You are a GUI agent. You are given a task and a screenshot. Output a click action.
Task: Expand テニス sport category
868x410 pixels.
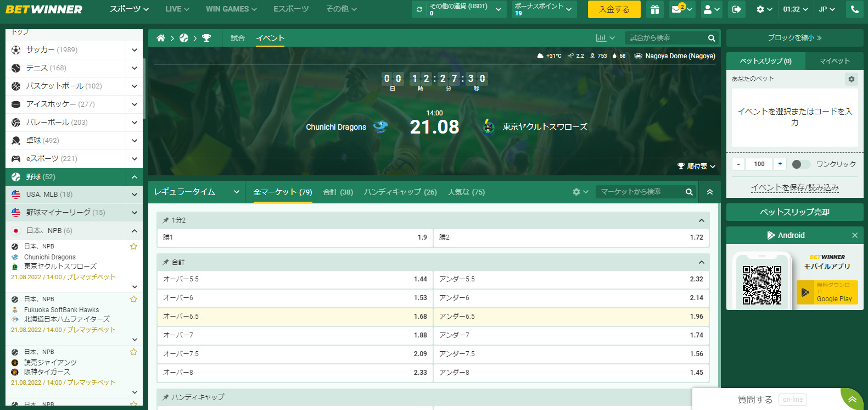point(135,68)
